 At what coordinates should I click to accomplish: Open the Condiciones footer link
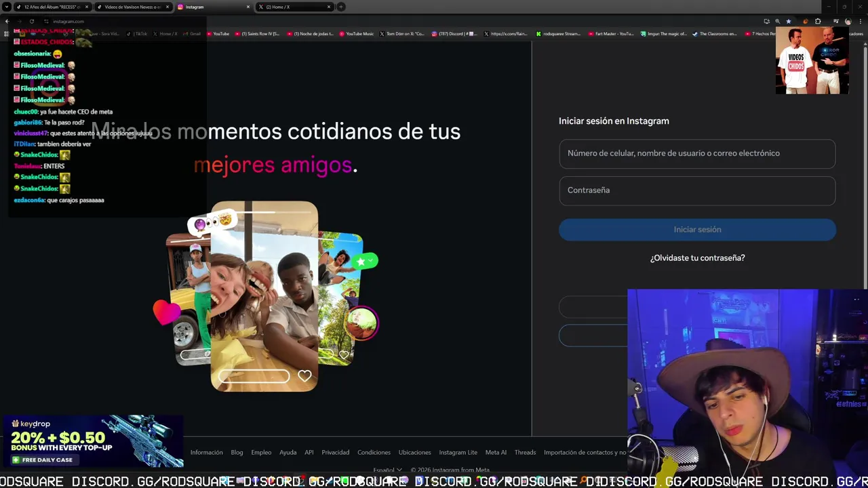point(374,453)
